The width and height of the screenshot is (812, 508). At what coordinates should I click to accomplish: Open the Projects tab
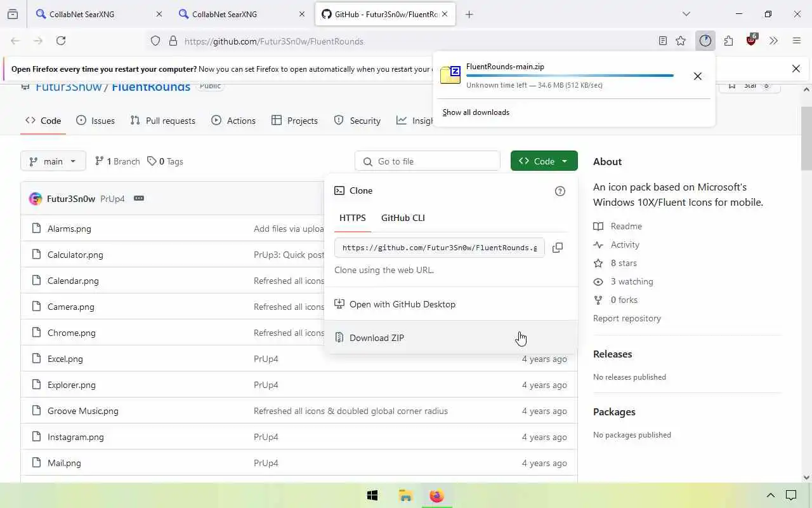[294, 121]
